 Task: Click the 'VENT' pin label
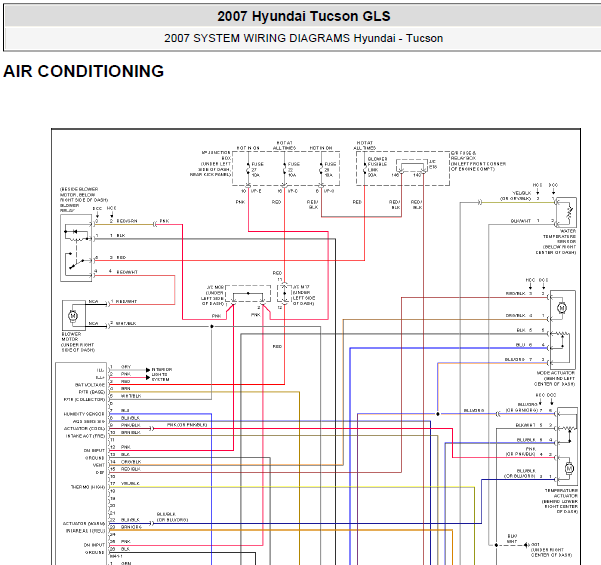99,465
